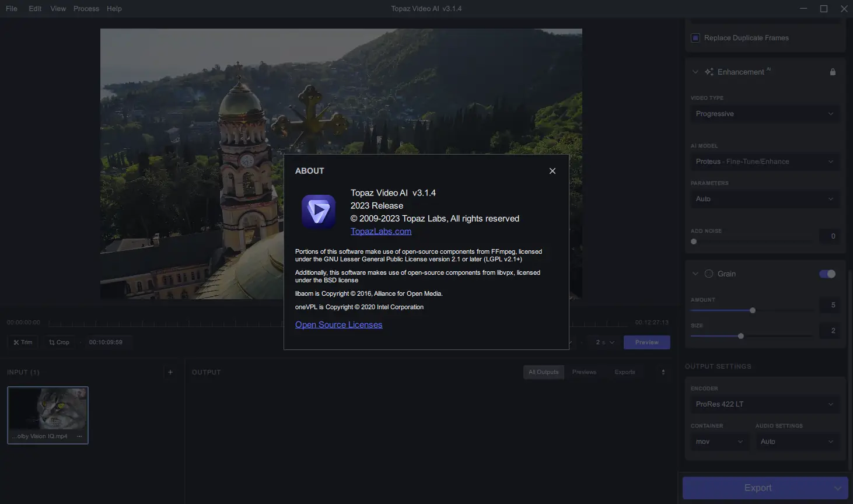Open the Container dropdown showing mov

719,442
